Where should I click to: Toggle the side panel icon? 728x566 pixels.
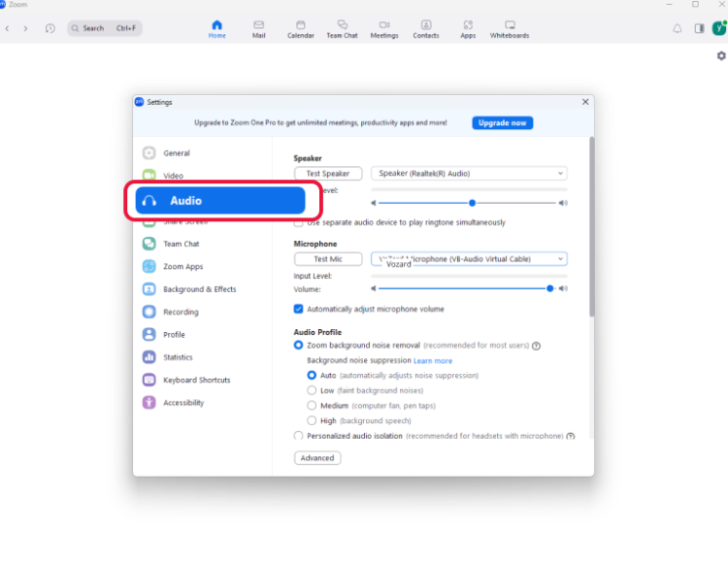[699, 28]
